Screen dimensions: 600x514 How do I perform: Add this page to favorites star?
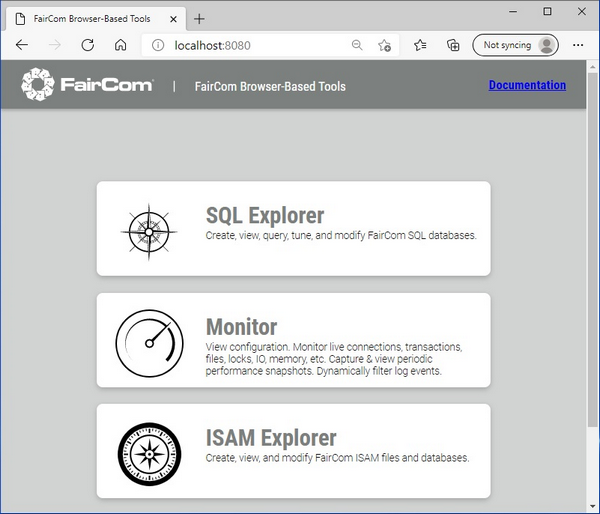384,45
